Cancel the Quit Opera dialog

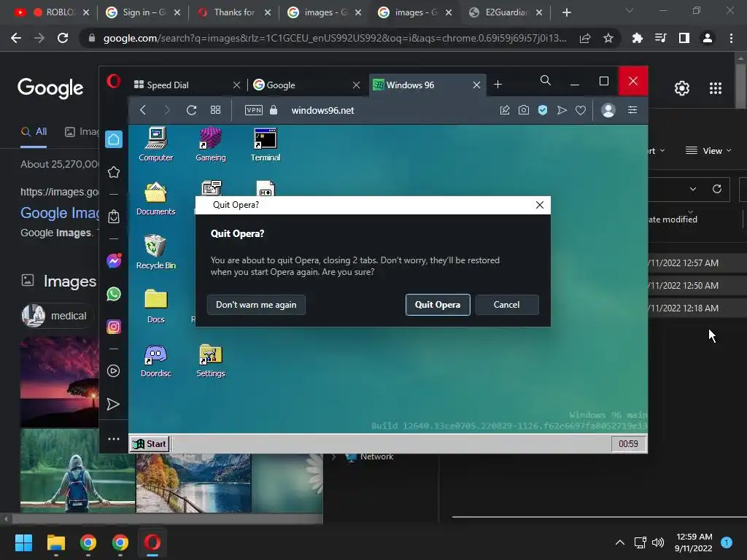point(506,305)
